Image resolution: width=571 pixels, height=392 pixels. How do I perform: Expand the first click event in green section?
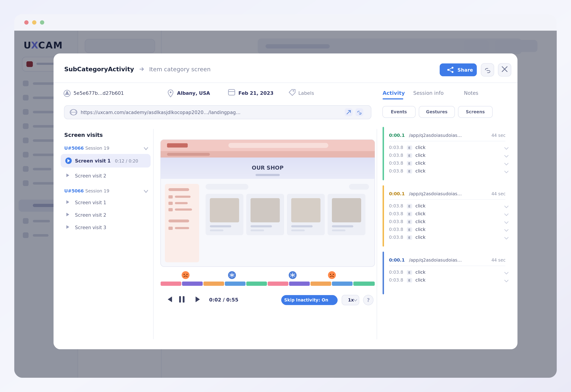click(506, 148)
